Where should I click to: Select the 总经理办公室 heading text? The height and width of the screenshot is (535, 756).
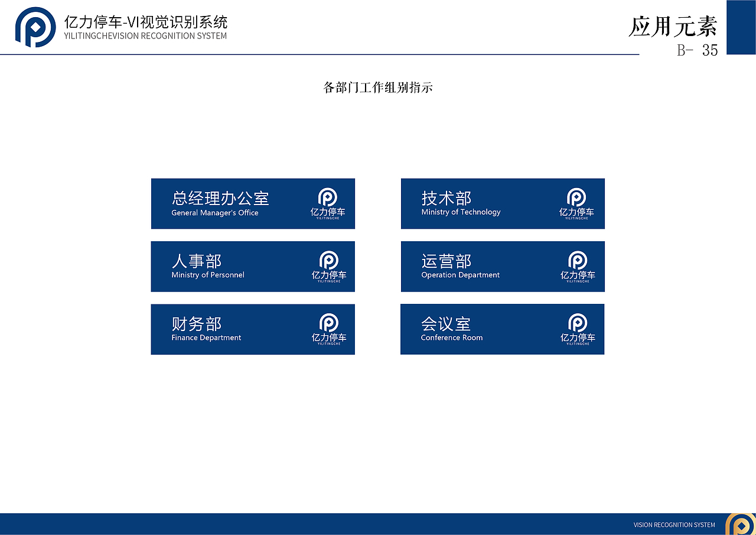click(x=220, y=198)
